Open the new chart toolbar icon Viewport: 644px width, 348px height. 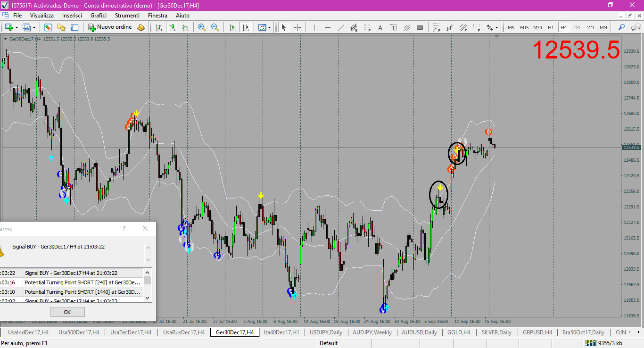click(8, 27)
